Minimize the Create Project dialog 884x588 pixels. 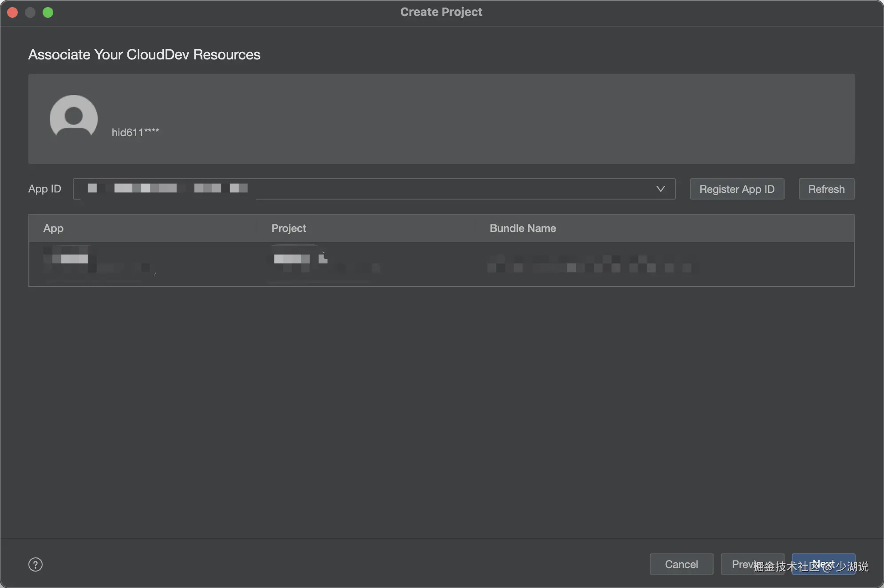coord(30,12)
